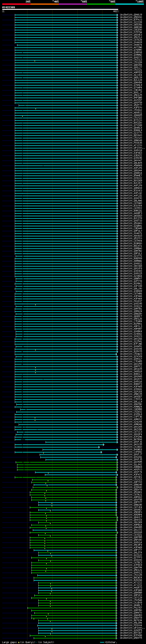This screenshot has width=146, height=644.
Task: Click the label UniRef100_A9TSE1
Action: (x=131, y=477)
